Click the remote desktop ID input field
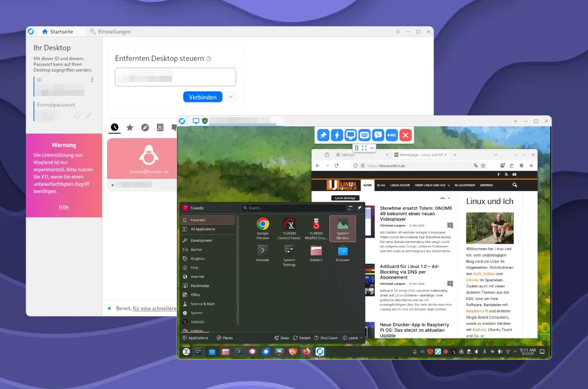Screen dimensions: 588x389 click(x=175, y=77)
